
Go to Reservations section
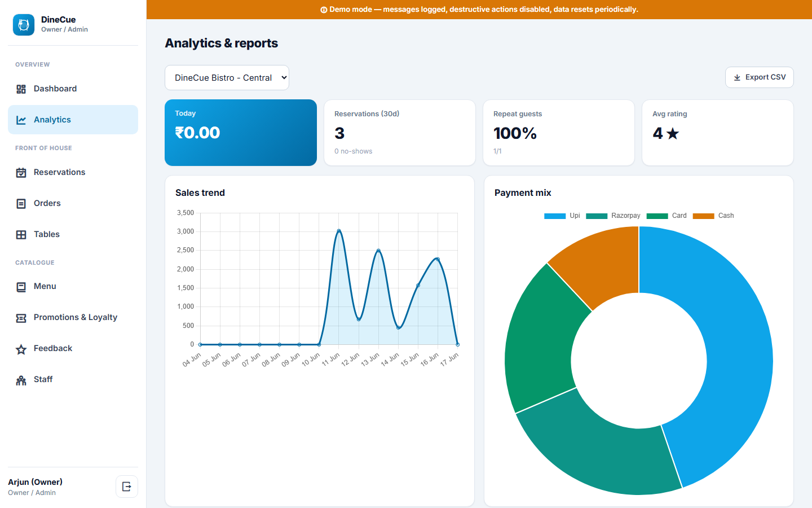[x=73, y=172]
